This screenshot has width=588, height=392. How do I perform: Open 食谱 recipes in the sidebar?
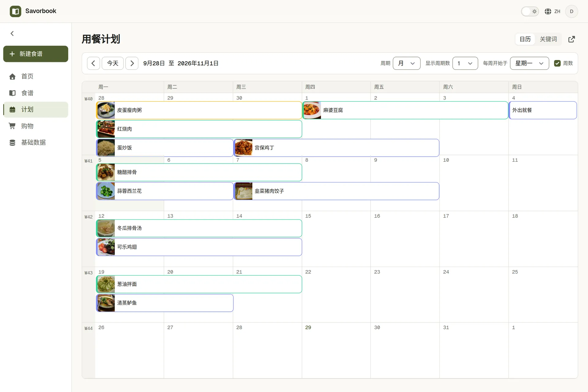tap(36, 93)
